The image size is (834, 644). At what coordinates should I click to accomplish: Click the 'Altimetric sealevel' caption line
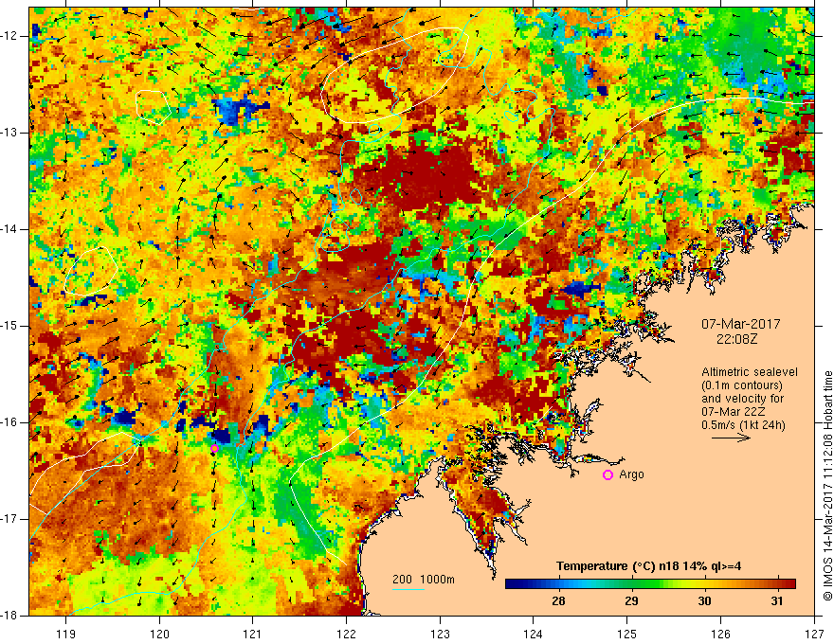[750, 372]
